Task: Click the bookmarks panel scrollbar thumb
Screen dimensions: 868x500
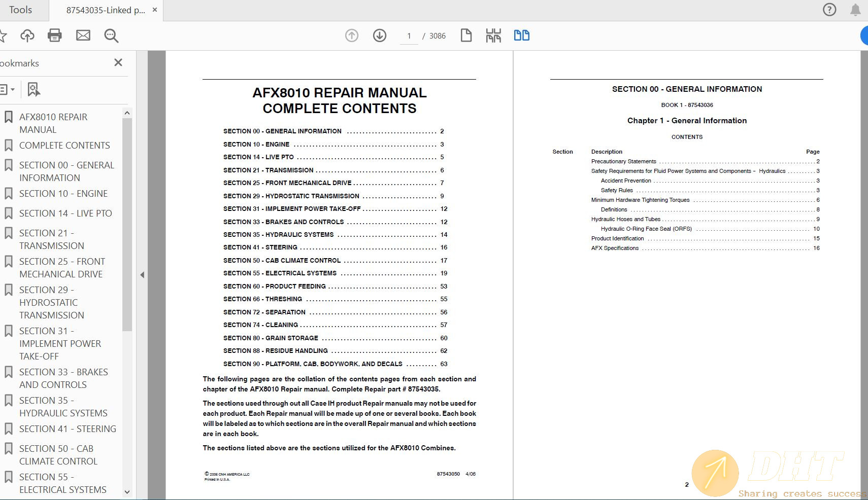Action: point(127,224)
